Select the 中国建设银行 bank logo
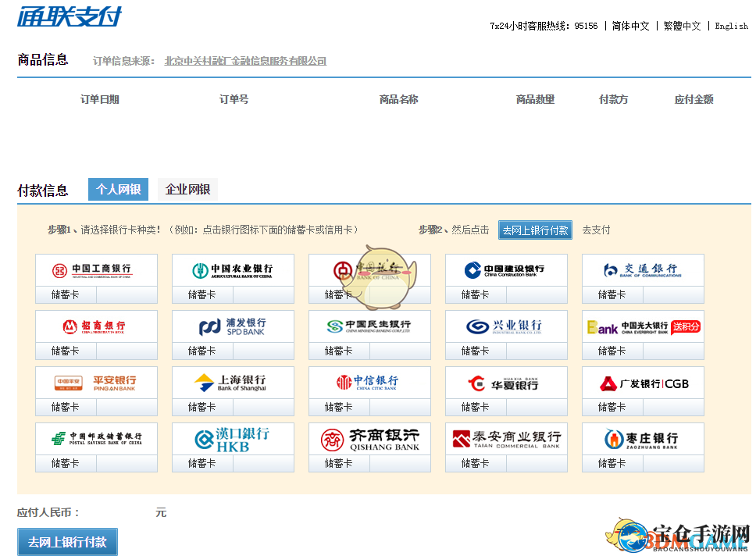This screenshot has height=556, width=756. tap(506, 270)
